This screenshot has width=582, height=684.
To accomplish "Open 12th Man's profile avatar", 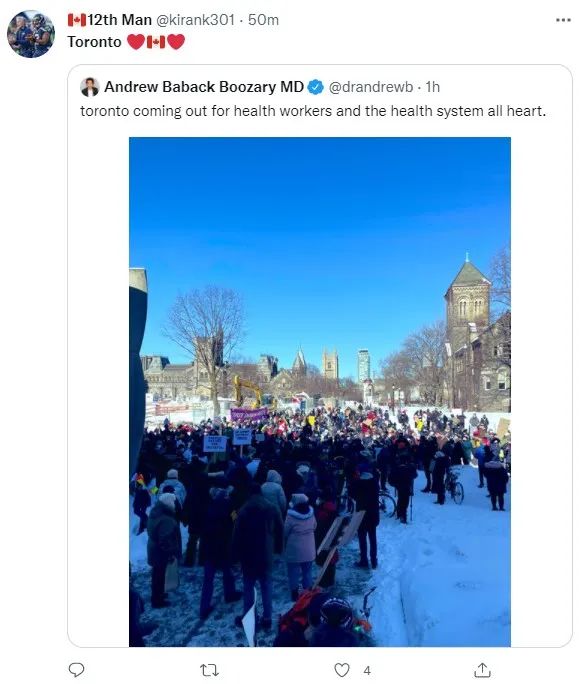I will [31, 34].
